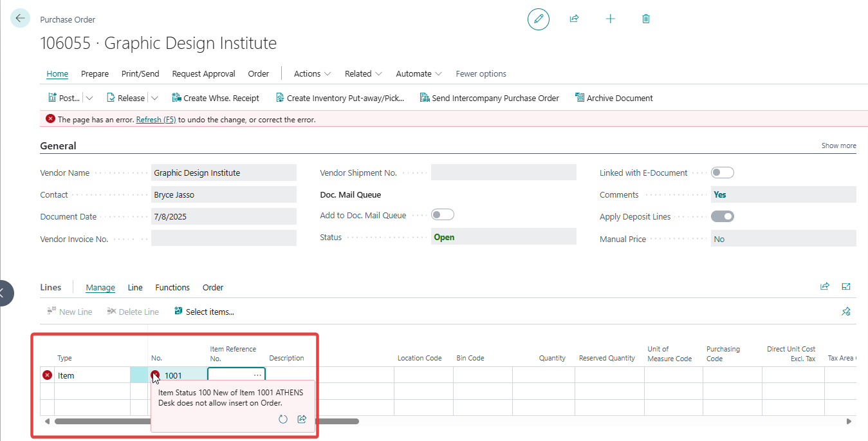Click the Lines section heading
The image size is (868, 441).
51,287
